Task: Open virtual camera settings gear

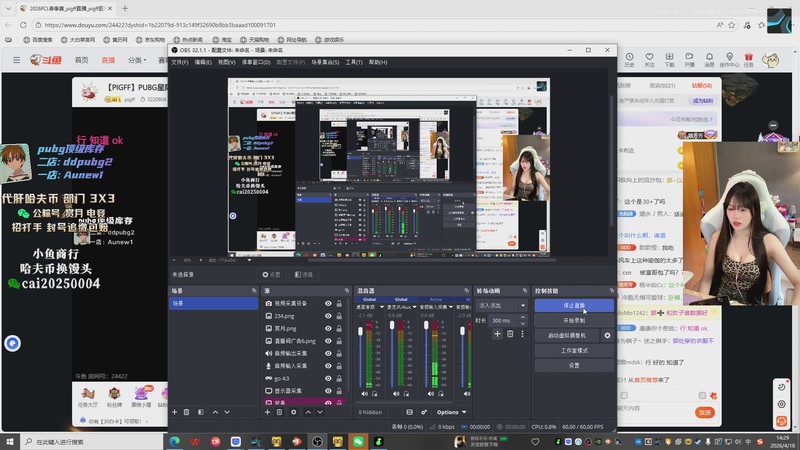Action: click(x=607, y=336)
